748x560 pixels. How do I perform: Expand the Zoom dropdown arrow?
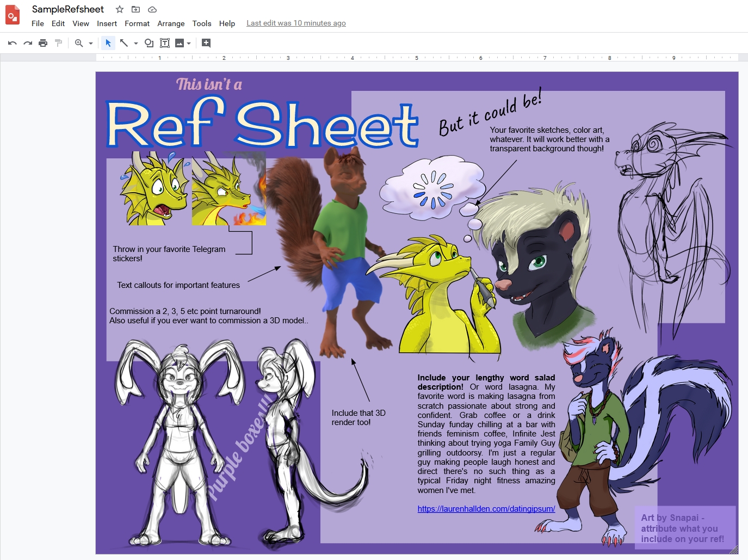(91, 43)
